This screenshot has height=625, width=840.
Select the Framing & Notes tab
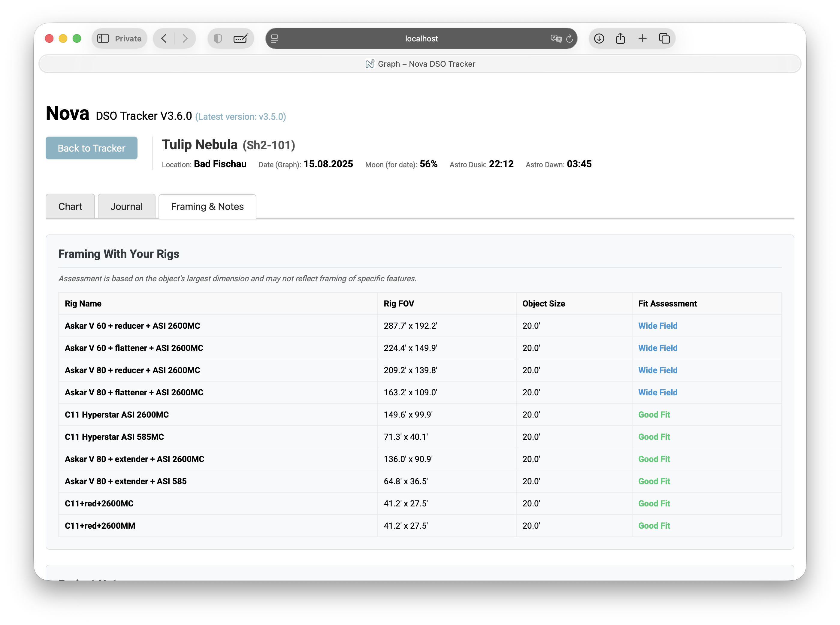point(207,207)
